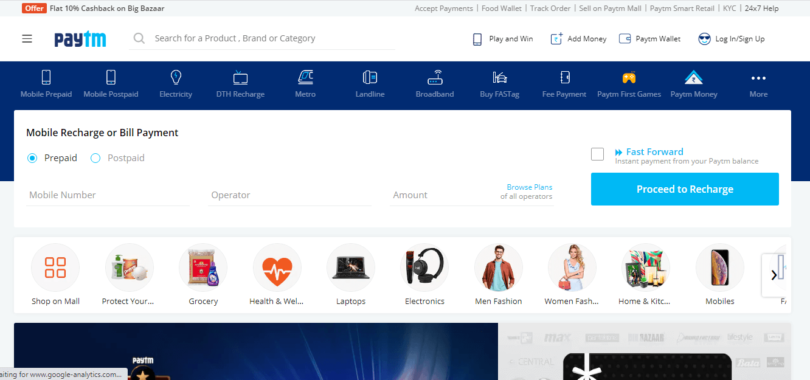The image size is (810, 380).
Task: Open the Browse Plans link
Action: click(x=529, y=187)
